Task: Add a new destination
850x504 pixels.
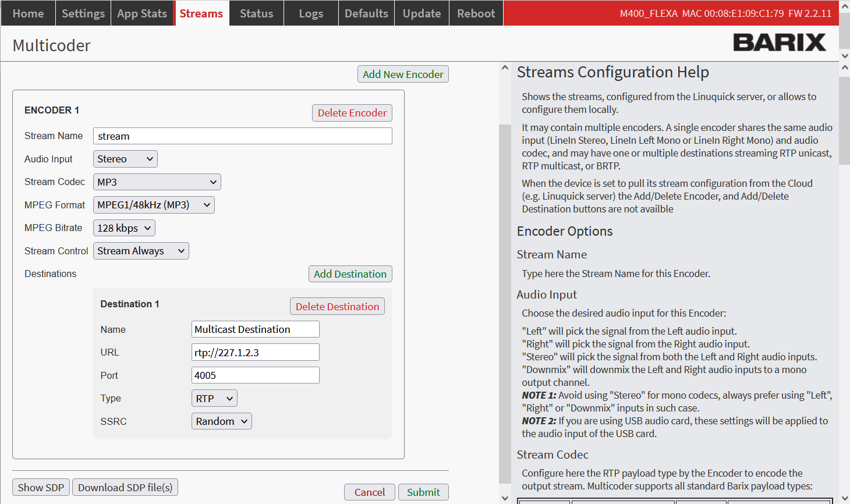Action: click(350, 274)
